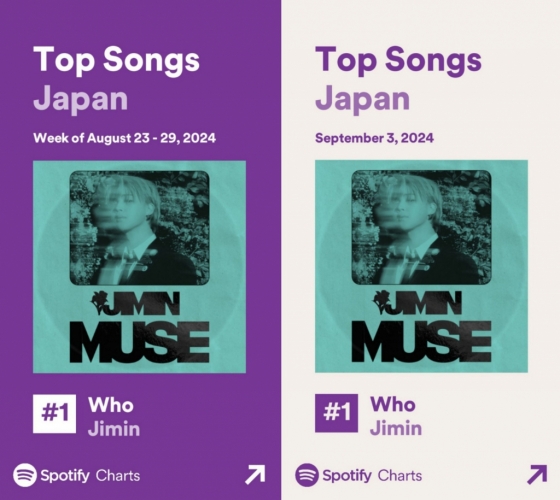560x500 pixels.
Task: Click the song title Who on purple card
Action: pos(111,405)
